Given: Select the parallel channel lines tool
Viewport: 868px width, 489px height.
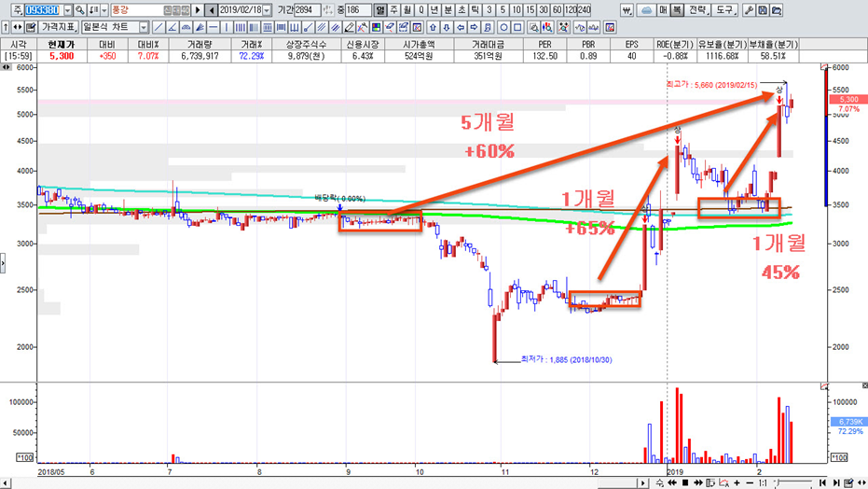Looking at the screenshot, I should coord(322,26).
